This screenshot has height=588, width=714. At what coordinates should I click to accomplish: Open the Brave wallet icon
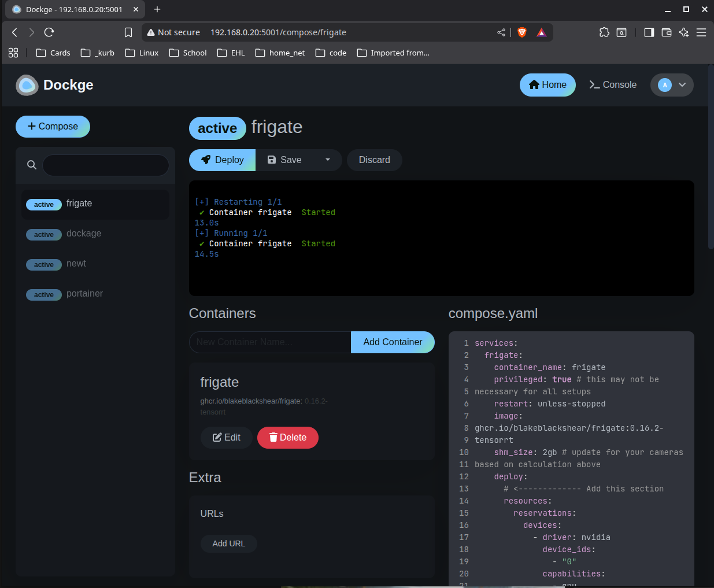coord(666,32)
